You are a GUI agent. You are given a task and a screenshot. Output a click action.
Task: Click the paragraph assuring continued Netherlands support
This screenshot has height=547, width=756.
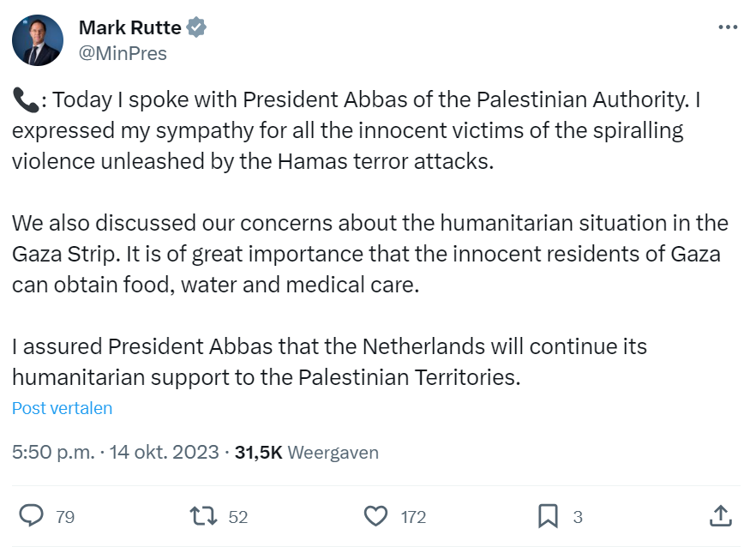click(329, 362)
